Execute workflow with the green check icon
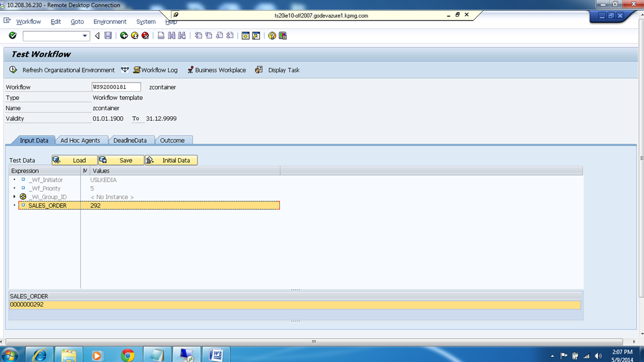Image resolution: width=644 pixels, height=362 pixels. 12,36
